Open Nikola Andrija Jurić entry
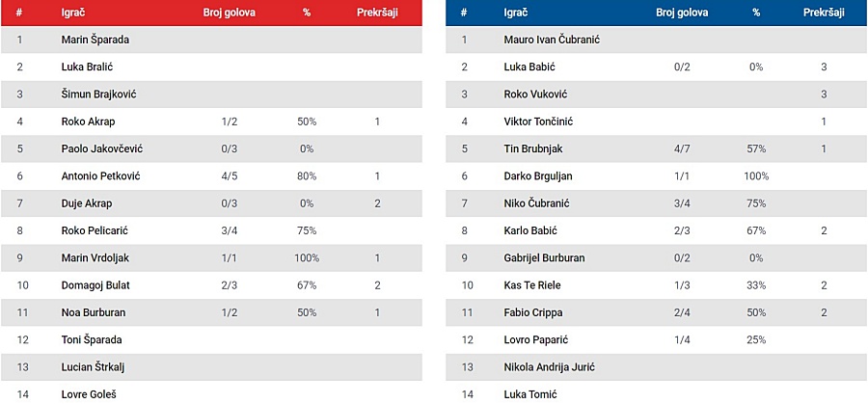The height and width of the screenshot is (404, 868). [x=549, y=367]
